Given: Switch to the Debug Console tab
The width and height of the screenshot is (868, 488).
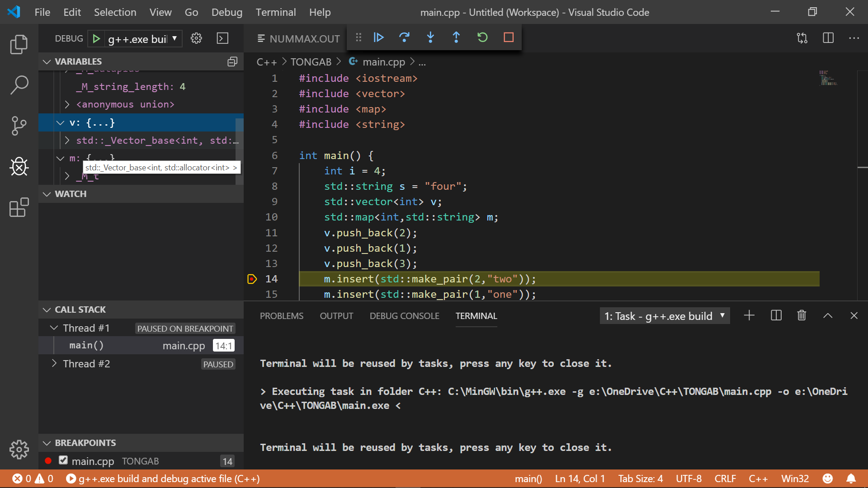Looking at the screenshot, I should pos(404,316).
